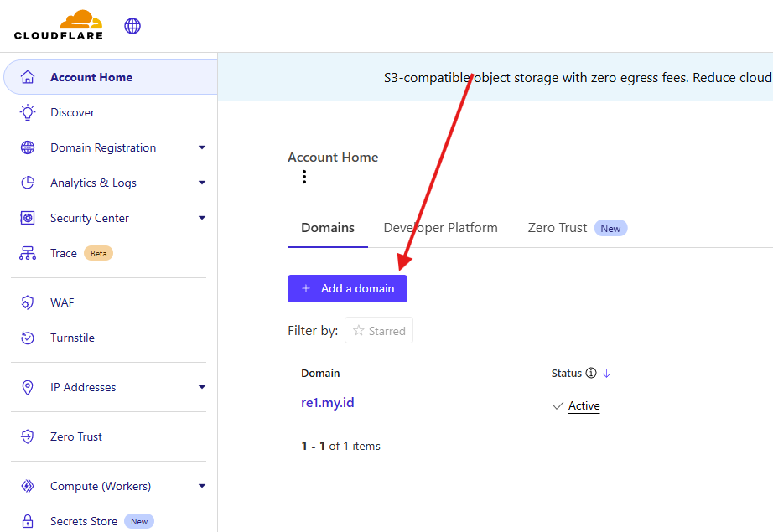The image size is (773, 532).
Task: Click the S3-compatible object storage banner
Action: point(495,77)
